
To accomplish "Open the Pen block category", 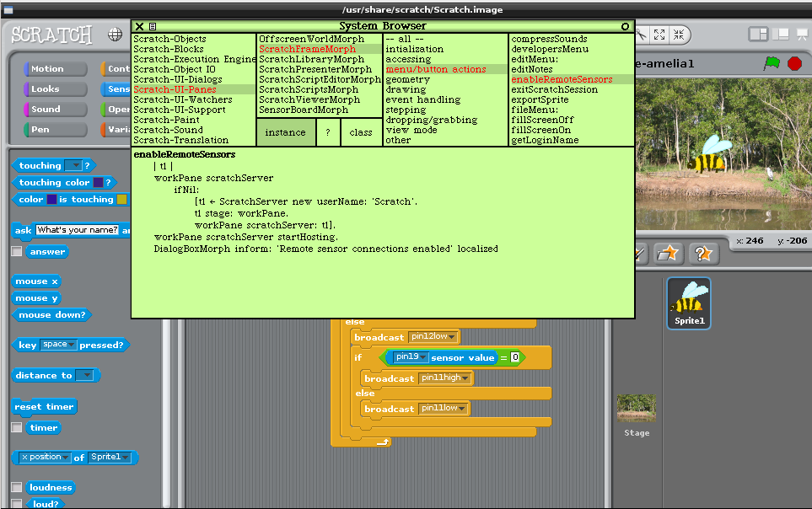I will 55,129.
